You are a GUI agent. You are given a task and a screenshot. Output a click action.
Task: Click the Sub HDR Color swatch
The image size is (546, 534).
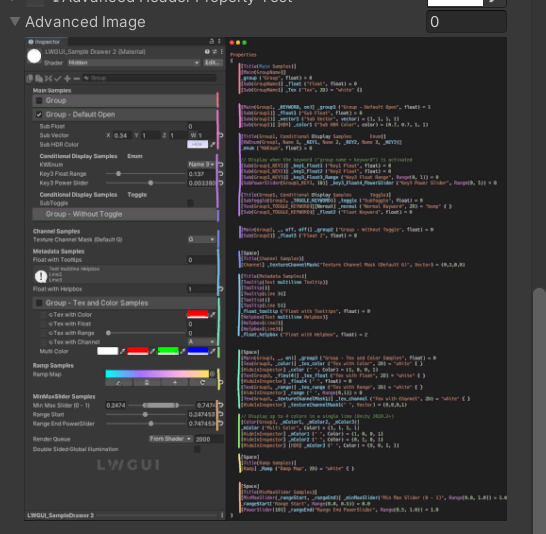point(197,144)
